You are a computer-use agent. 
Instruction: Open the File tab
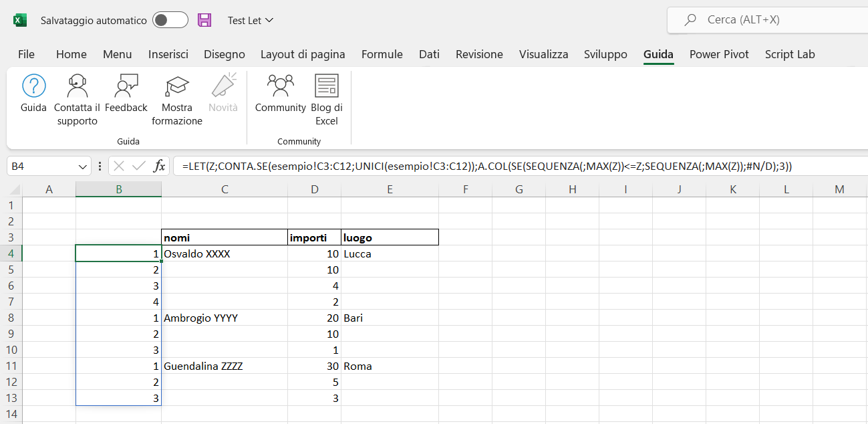(26, 54)
